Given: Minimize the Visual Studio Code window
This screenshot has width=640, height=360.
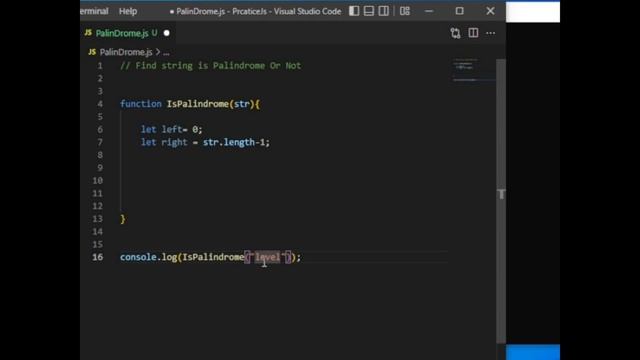Looking at the screenshot, I should tap(429, 11).
